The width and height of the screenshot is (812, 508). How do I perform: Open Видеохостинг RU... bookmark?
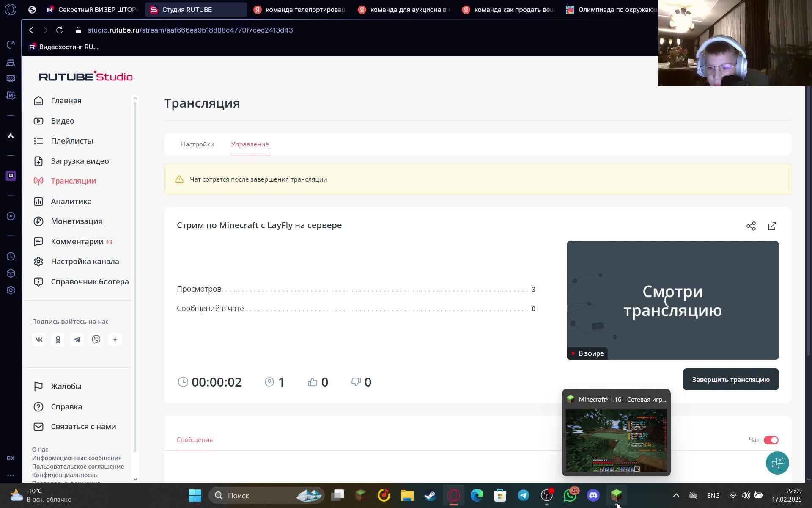point(63,47)
